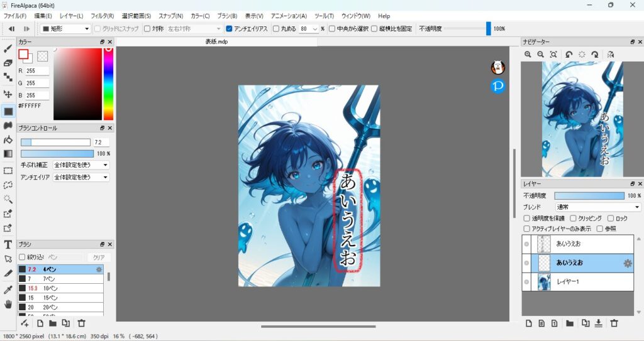Image resolution: width=644 pixels, height=341 pixels.
Task: Select the Eyedropper tool
Action: coord(8,290)
